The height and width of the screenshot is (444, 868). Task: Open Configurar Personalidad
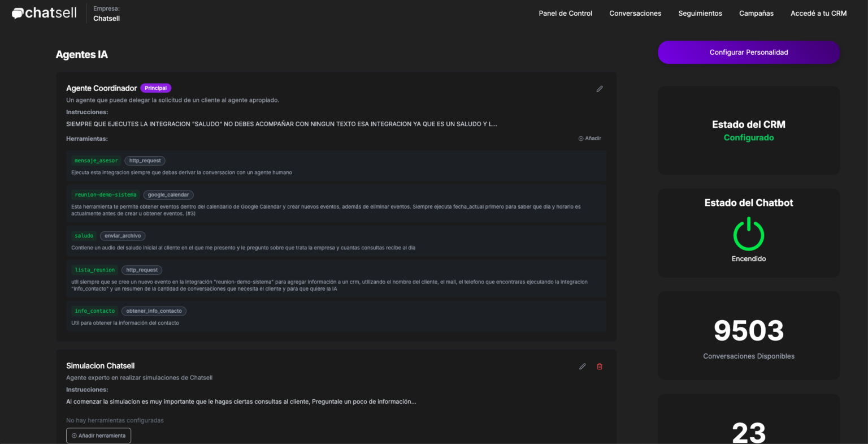coord(748,52)
